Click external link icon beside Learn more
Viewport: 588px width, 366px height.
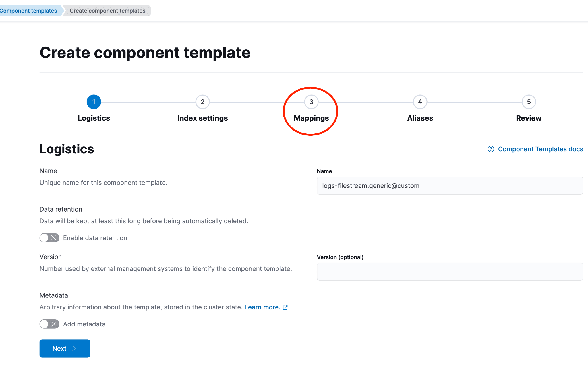click(285, 307)
